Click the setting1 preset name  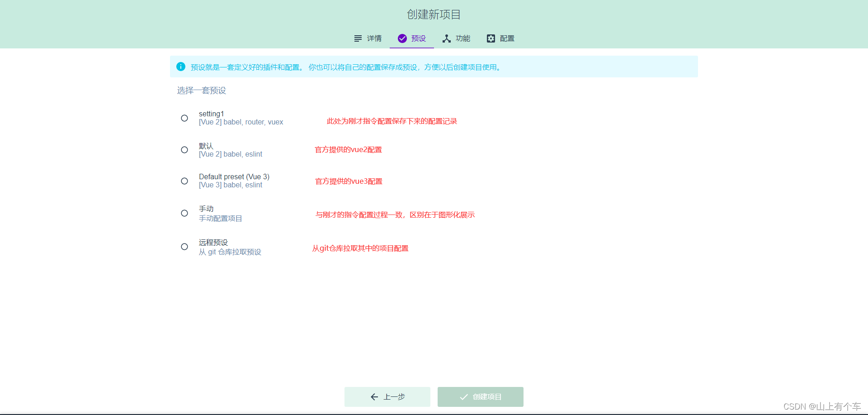click(x=212, y=114)
